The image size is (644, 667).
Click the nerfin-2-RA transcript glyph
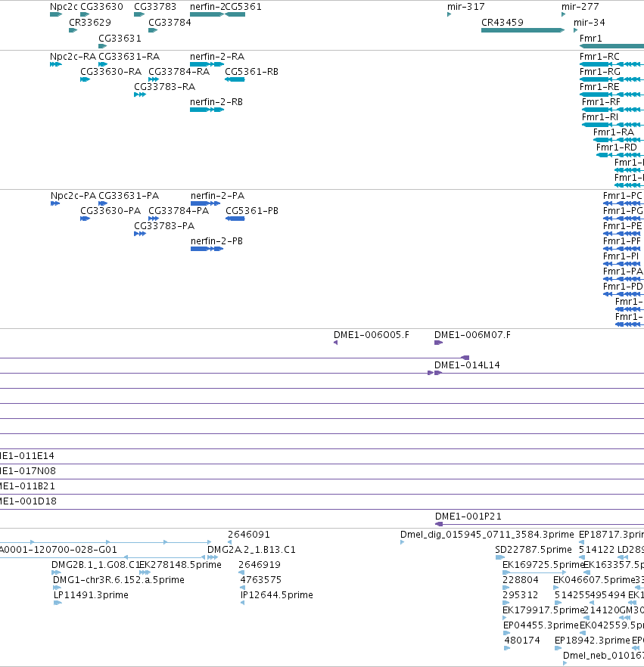(x=207, y=64)
